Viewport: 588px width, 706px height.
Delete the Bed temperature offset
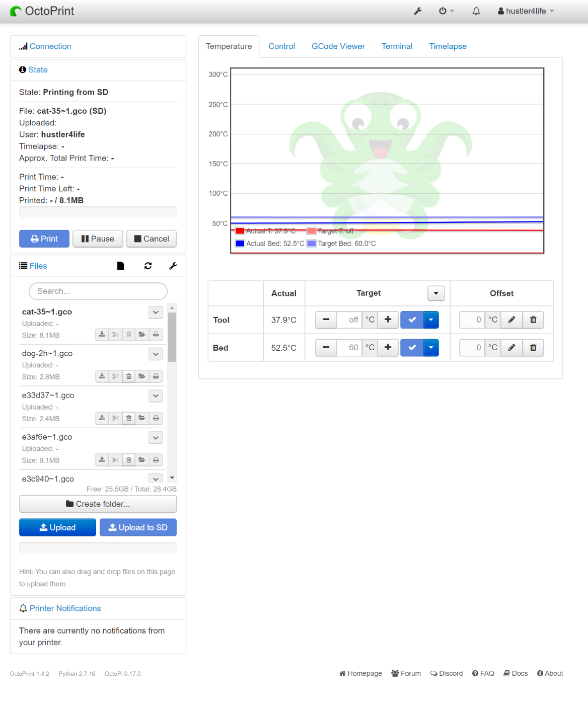533,347
